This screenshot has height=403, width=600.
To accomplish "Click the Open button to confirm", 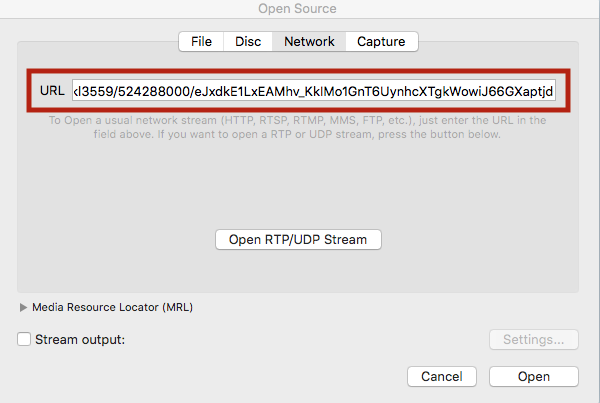I will click(533, 377).
